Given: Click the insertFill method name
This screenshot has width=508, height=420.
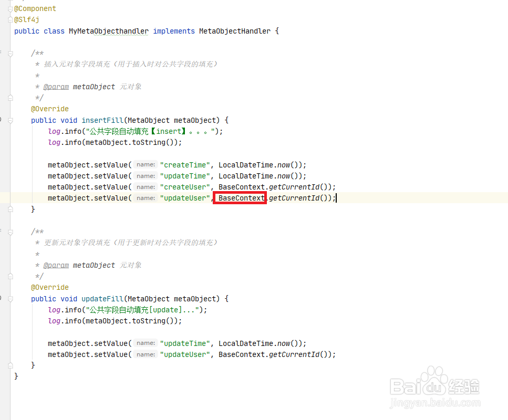Looking at the screenshot, I should point(102,120).
